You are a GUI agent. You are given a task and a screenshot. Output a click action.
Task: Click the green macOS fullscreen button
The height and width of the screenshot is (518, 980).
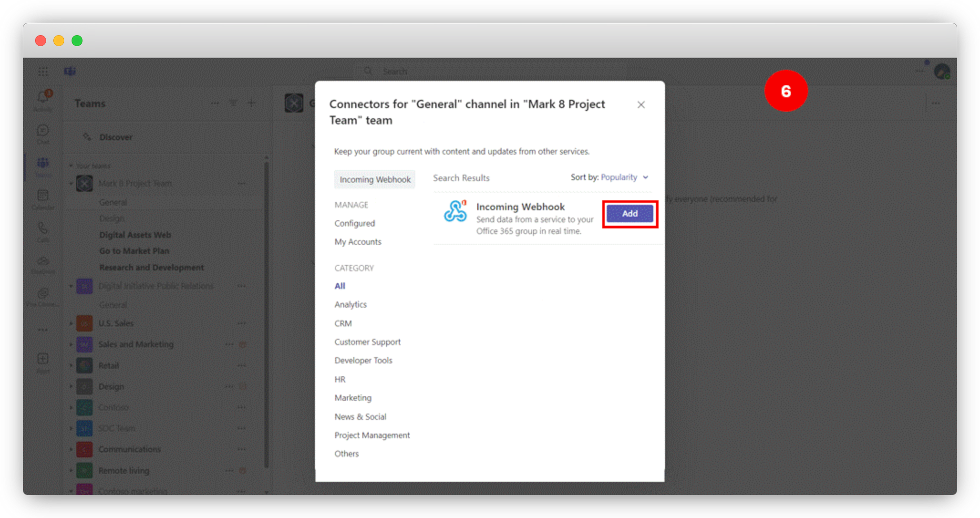[x=77, y=41]
